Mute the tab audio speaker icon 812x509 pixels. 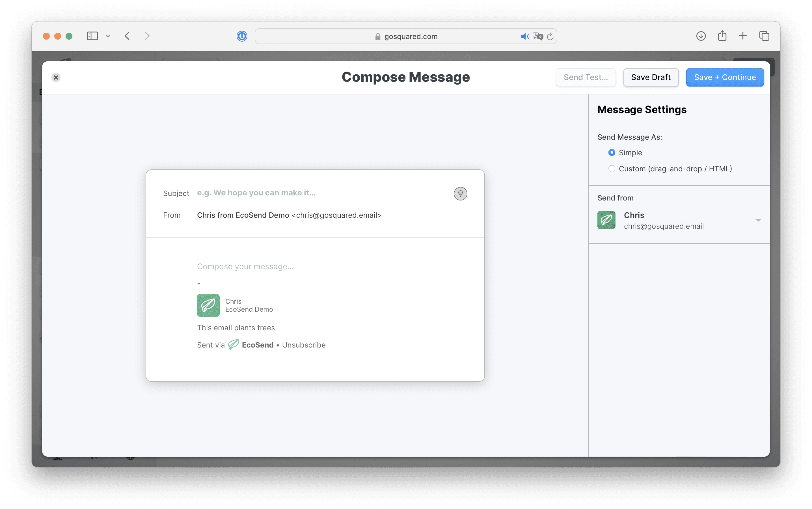[525, 36]
